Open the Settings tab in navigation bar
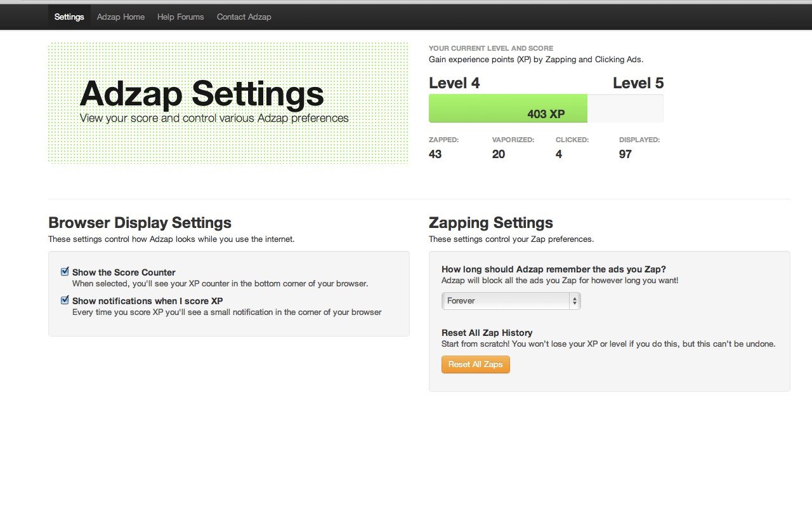This screenshot has width=812, height=508. (69, 17)
